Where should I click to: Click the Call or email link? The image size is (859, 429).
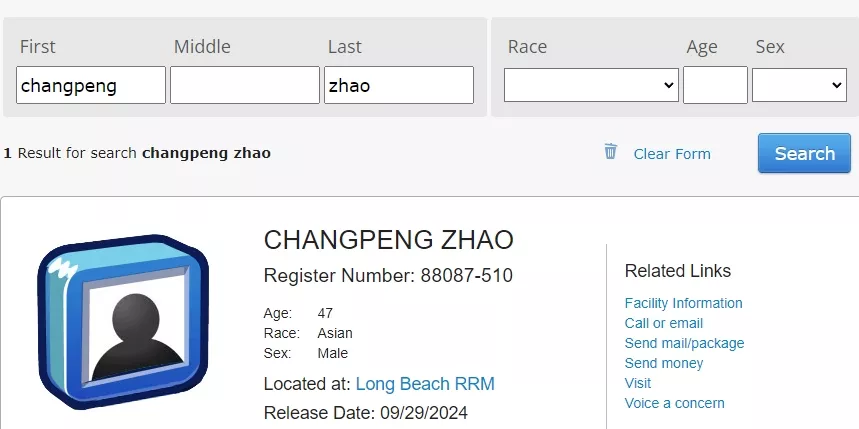[x=663, y=323]
